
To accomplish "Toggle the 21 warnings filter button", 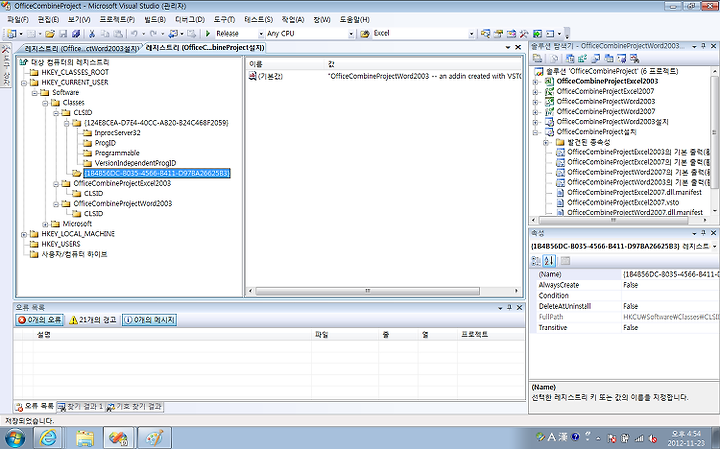I will 93,320.
